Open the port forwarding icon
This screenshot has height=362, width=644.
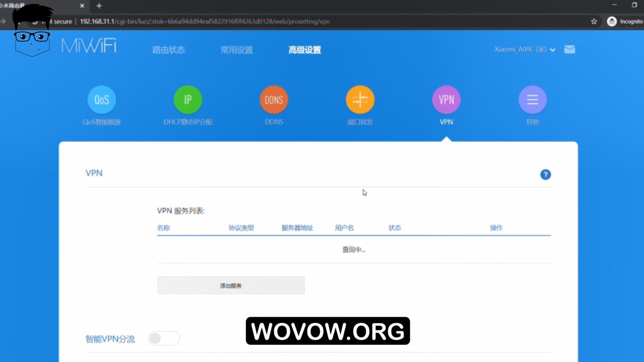(x=360, y=100)
